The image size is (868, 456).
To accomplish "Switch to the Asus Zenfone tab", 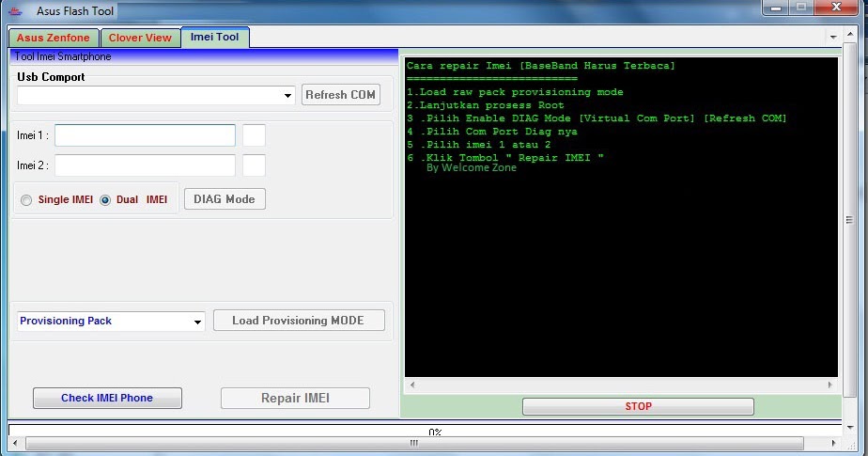I will coord(54,38).
